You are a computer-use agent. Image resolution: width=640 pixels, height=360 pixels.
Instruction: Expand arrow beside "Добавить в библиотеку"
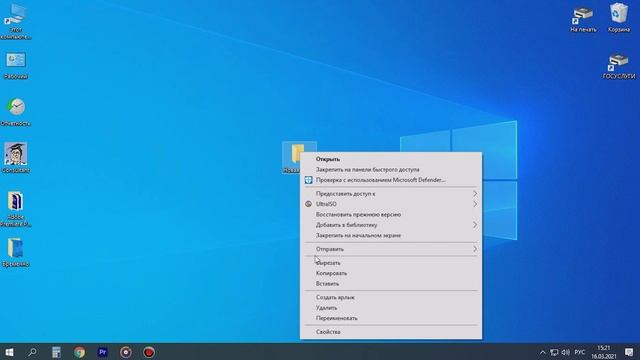[475, 225]
